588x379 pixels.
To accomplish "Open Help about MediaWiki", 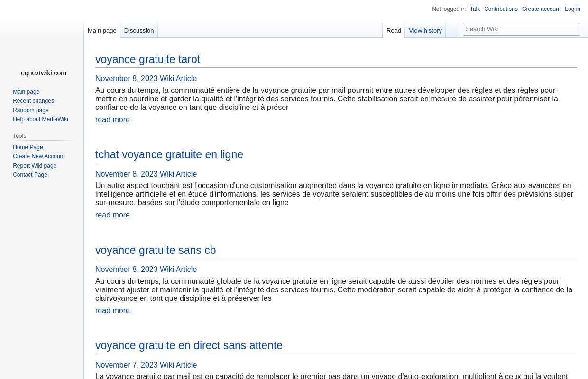I will [x=40, y=119].
